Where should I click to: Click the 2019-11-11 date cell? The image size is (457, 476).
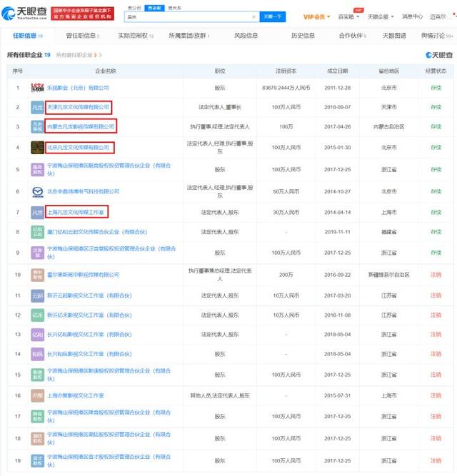pyautogui.click(x=337, y=232)
